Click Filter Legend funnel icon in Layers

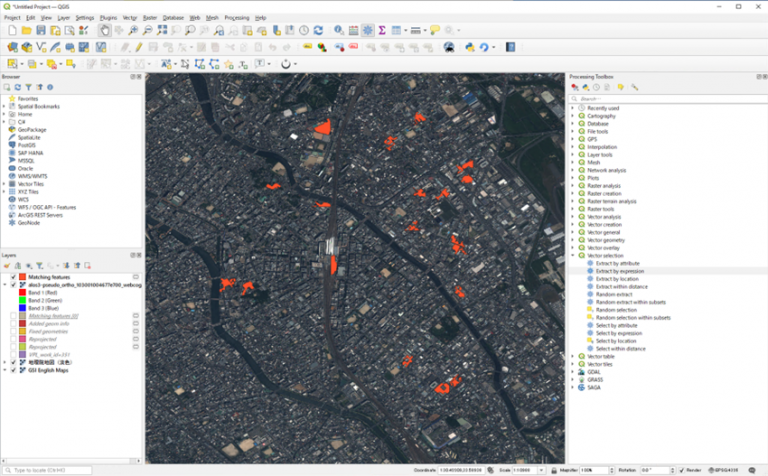pos(40,265)
